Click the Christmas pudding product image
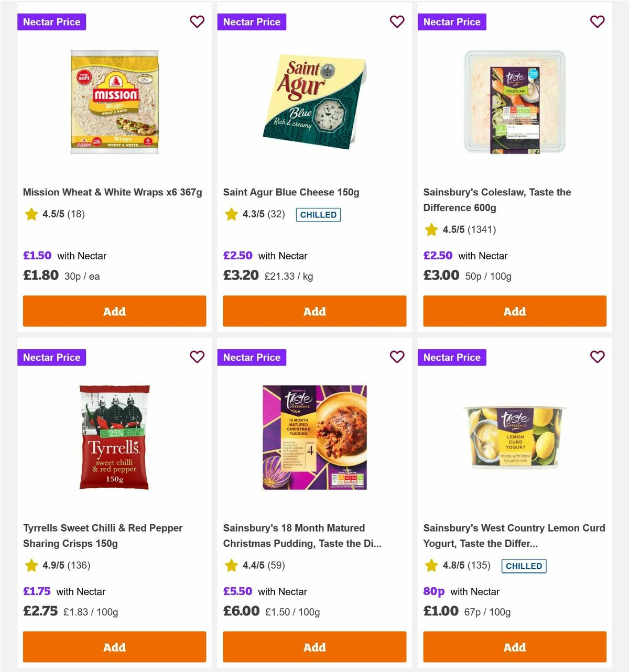 (x=314, y=437)
